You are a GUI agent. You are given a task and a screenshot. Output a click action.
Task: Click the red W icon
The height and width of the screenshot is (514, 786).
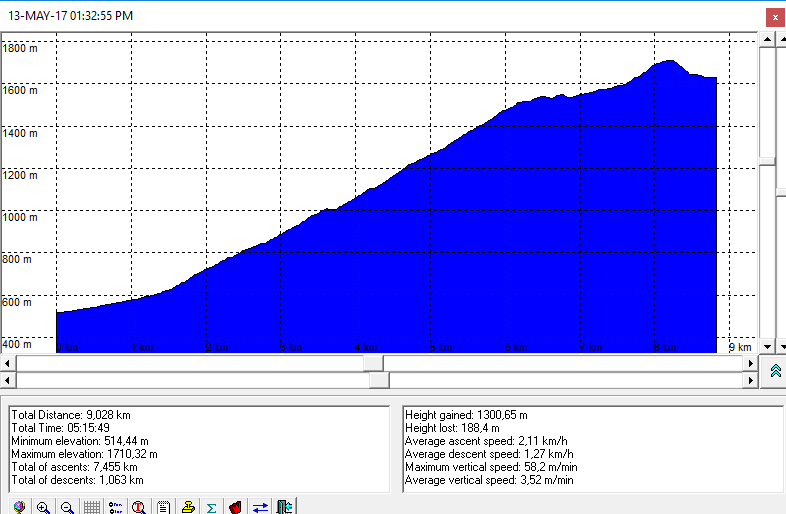(235, 506)
